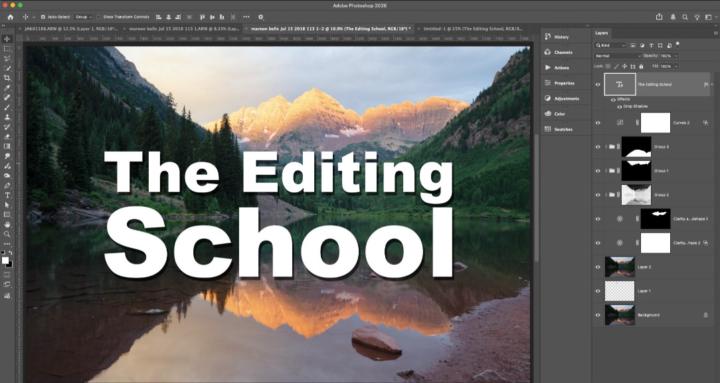Hide the Curves 2 adjustment layer

598,123
